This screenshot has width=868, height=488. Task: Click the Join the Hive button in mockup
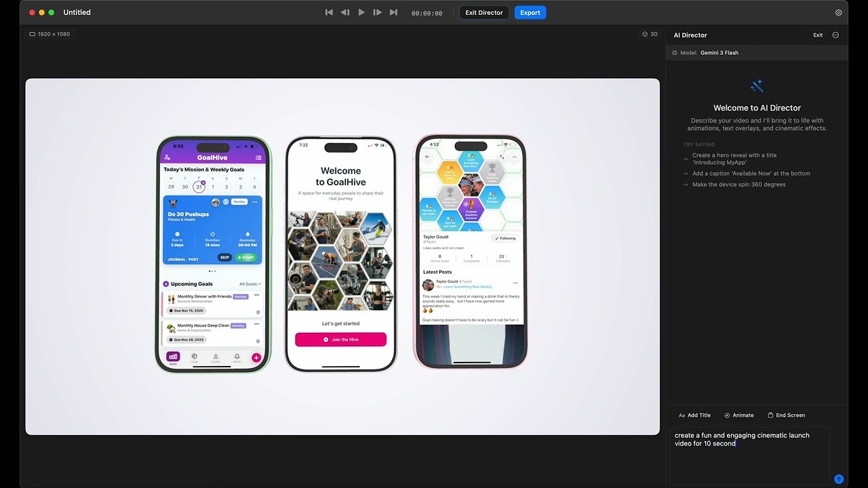click(x=340, y=340)
